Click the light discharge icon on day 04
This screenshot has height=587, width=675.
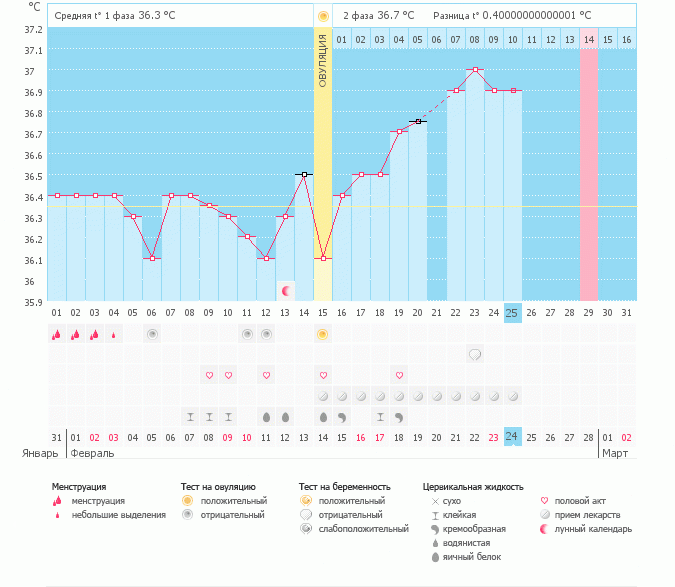coord(114,335)
